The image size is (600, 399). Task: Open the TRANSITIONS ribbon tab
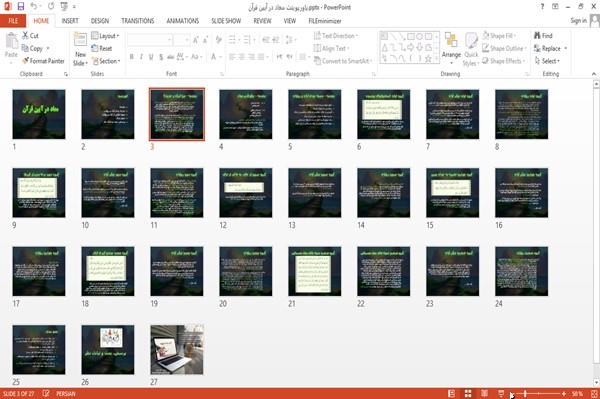tap(138, 21)
